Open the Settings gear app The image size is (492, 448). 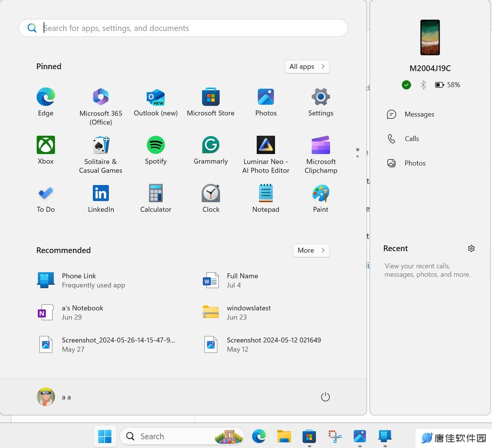coord(321,102)
